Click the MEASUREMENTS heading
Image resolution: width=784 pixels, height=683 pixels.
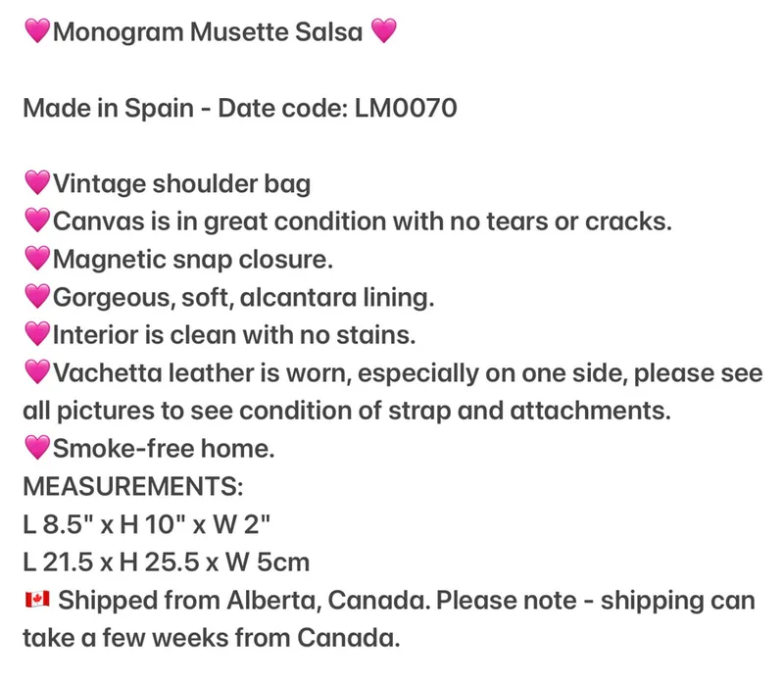[133, 486]
